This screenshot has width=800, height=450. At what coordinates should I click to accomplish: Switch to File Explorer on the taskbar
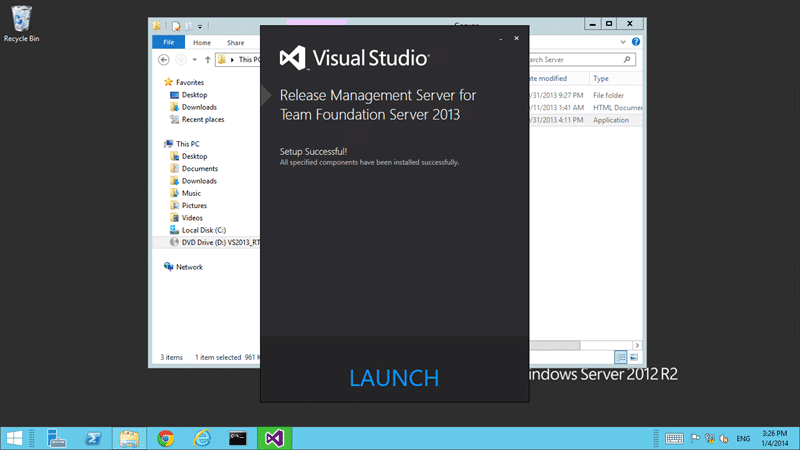point(129,438)
